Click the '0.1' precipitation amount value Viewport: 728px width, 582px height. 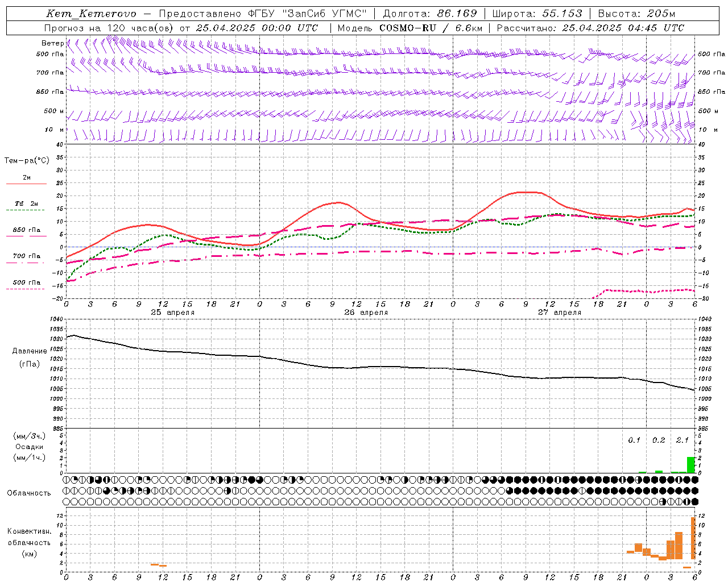[634, 440]
